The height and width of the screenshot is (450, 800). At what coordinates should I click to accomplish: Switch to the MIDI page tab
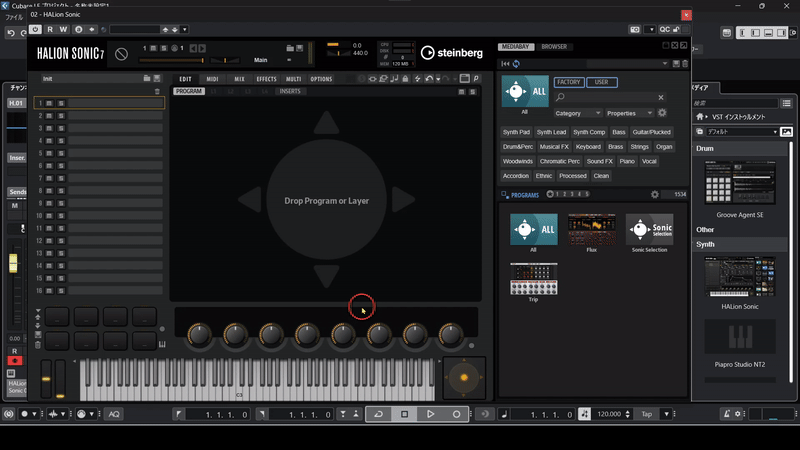(x=212, y=79)
